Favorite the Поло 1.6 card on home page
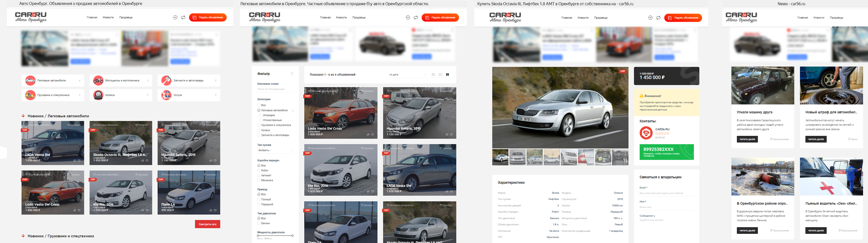The height and width of the screenshot is (243, 868). [215, 210]
